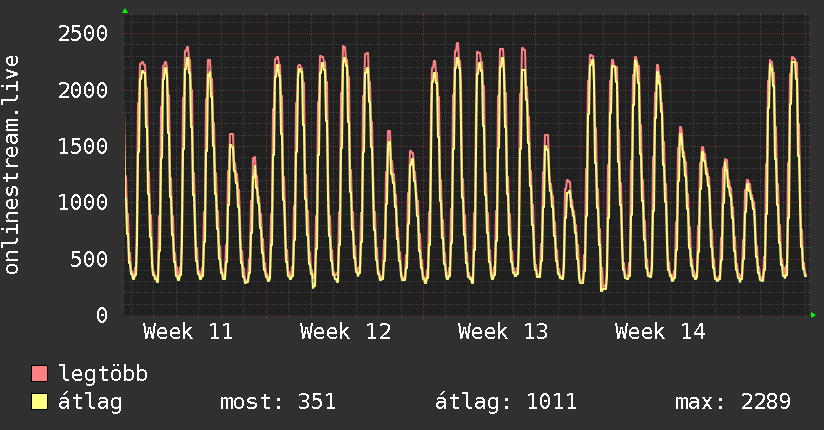
Task: Click the green arrow atop the y-axis
Action: point(125,11)
